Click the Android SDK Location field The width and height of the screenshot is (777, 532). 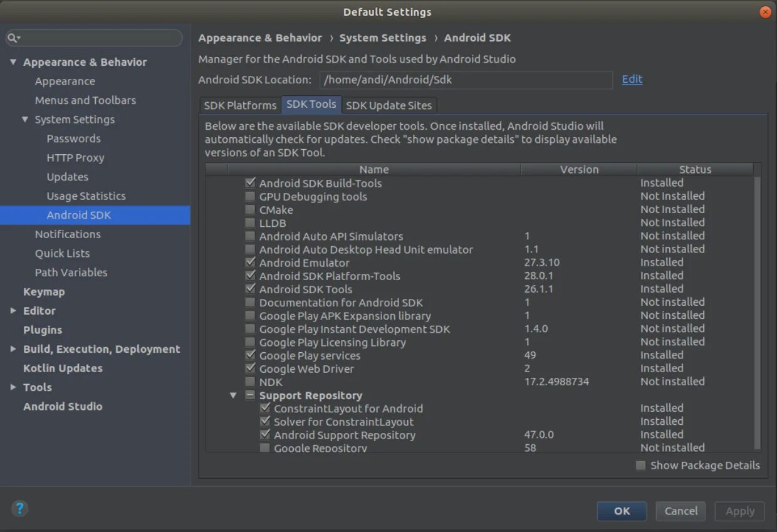(x=466, y=80)
